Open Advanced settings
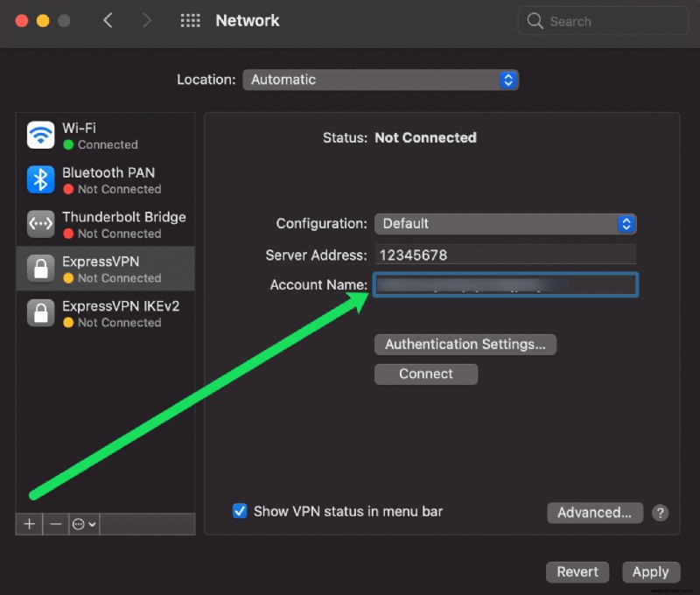Screen dimensions: 700x595 (x=595, y=513)
